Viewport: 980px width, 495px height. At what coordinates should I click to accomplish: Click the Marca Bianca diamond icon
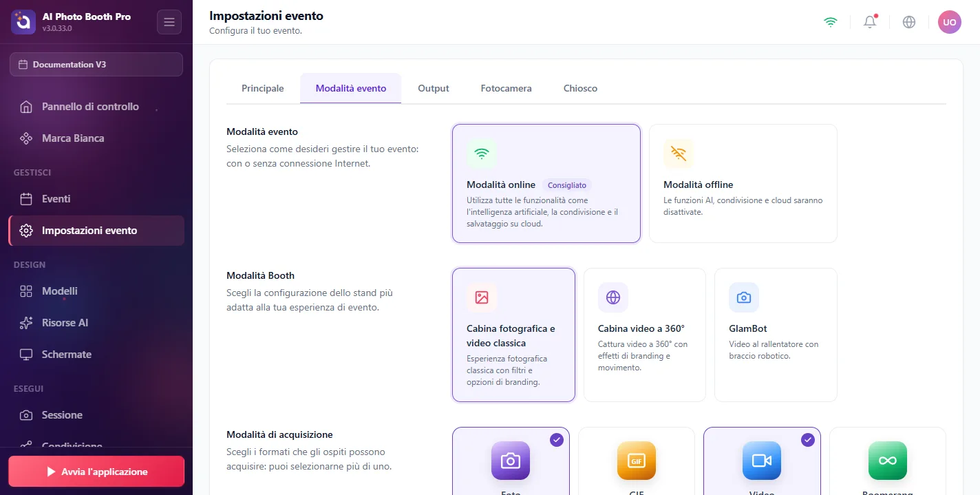click(26, 138)
